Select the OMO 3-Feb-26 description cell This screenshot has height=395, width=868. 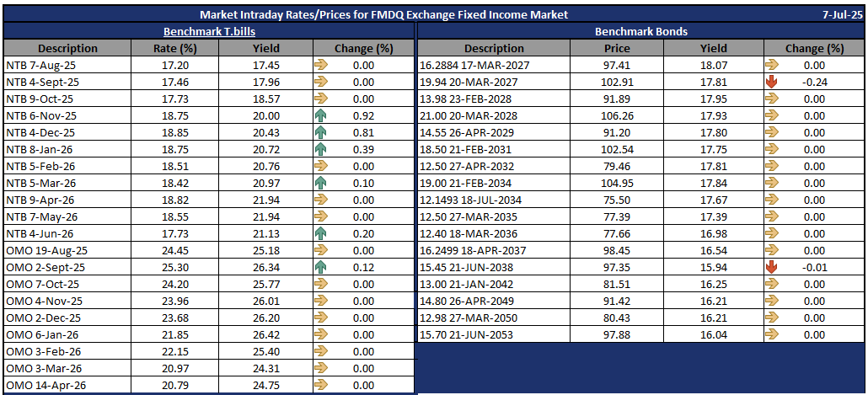pos(67,351)
